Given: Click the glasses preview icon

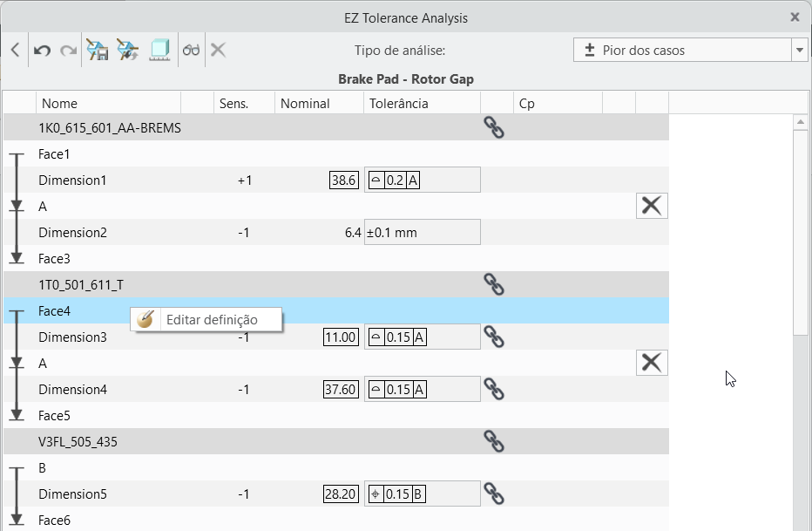Looking at the screenshot, I should click(191, 51).
